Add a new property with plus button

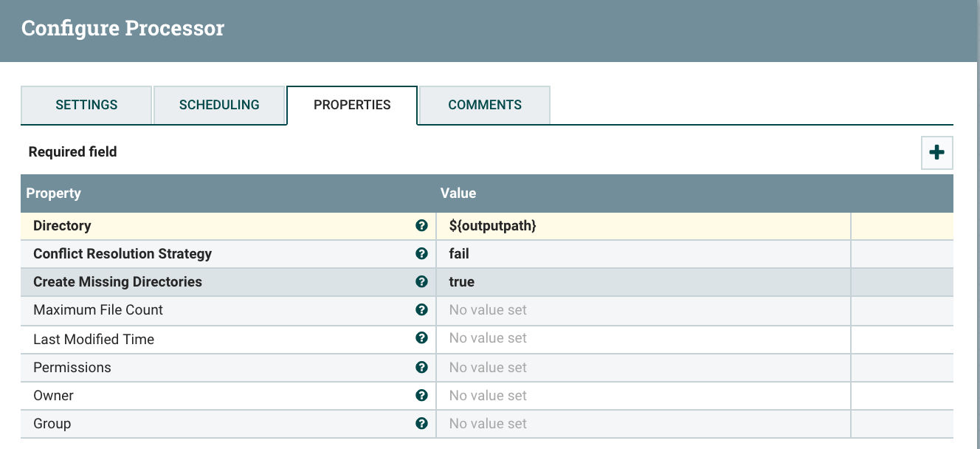tap(936, 153)
